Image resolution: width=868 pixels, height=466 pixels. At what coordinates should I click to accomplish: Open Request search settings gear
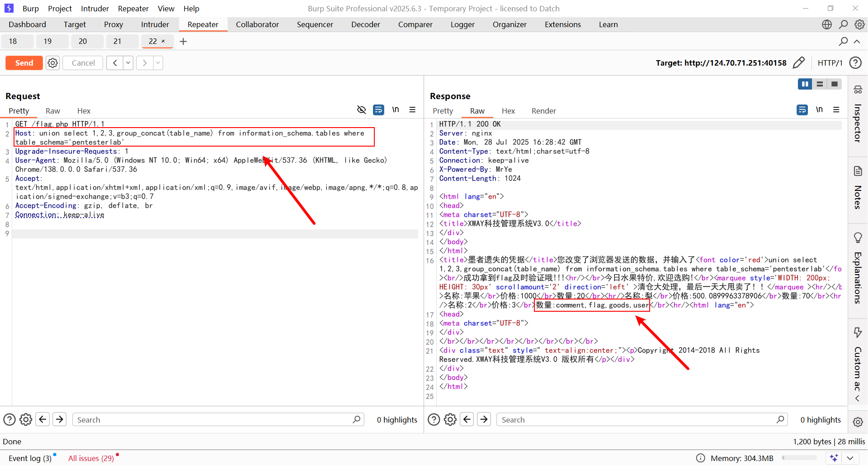[x=26, y=419]
